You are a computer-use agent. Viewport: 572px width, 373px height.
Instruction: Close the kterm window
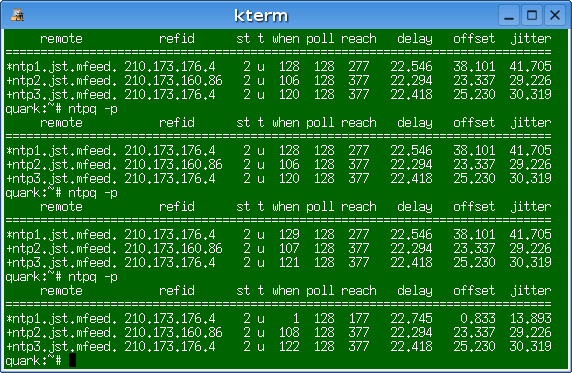555,15
